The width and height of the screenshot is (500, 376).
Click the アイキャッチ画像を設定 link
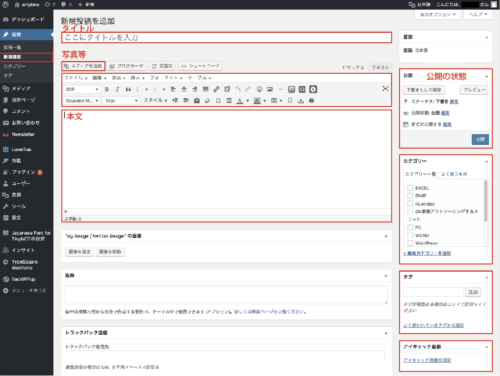click(x=427, y=360)
